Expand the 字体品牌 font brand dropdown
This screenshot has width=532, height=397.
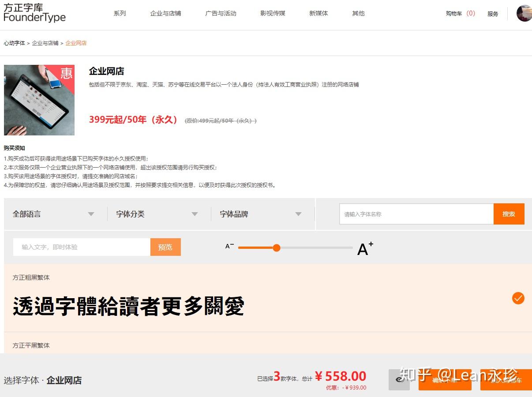coord(261,214)
